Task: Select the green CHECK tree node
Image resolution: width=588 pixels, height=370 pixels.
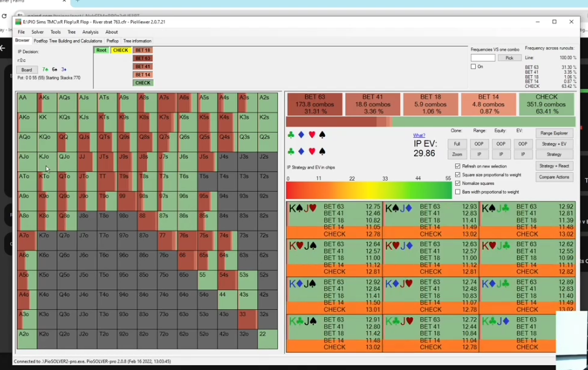Action: click(x=143, y=83)
